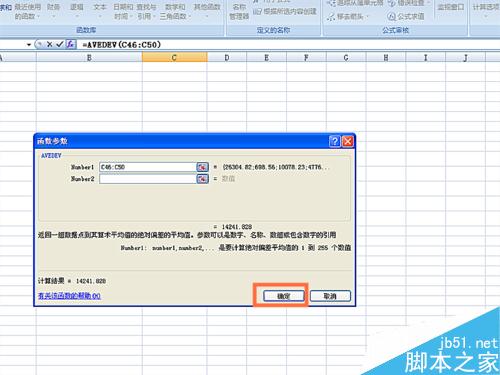Open the Recently Used functions dropdown
The image size is (500, 375).
(28, 11)
